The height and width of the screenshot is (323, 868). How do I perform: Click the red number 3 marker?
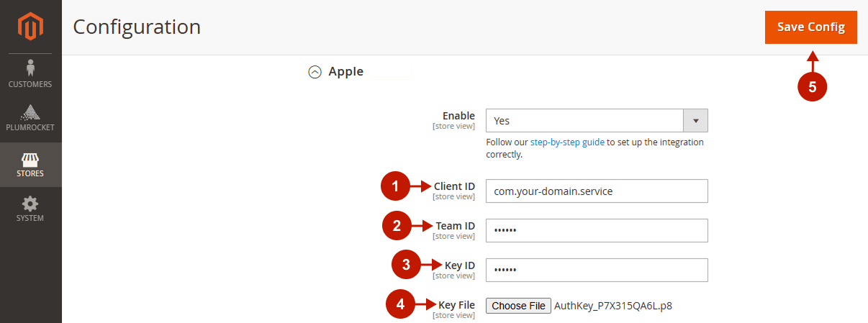[x=406, y=265]
